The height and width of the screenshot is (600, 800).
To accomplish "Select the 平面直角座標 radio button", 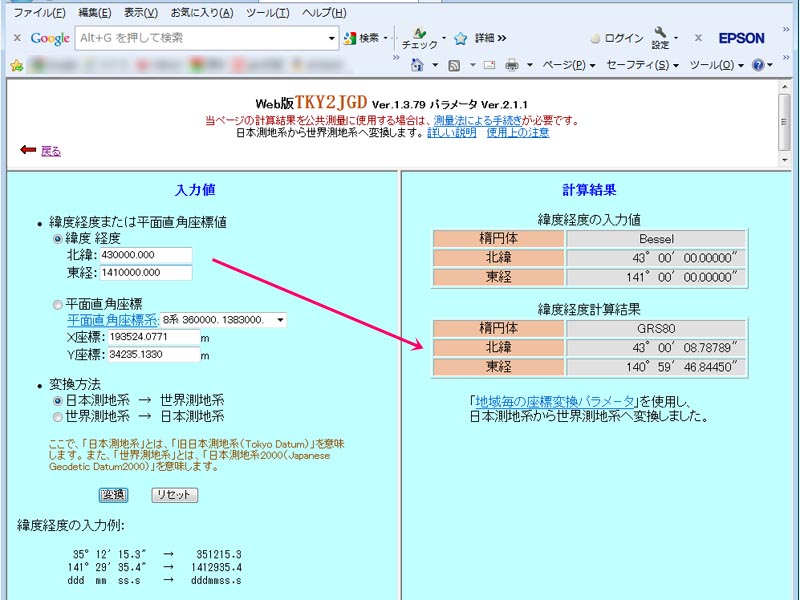I will 57,305.
